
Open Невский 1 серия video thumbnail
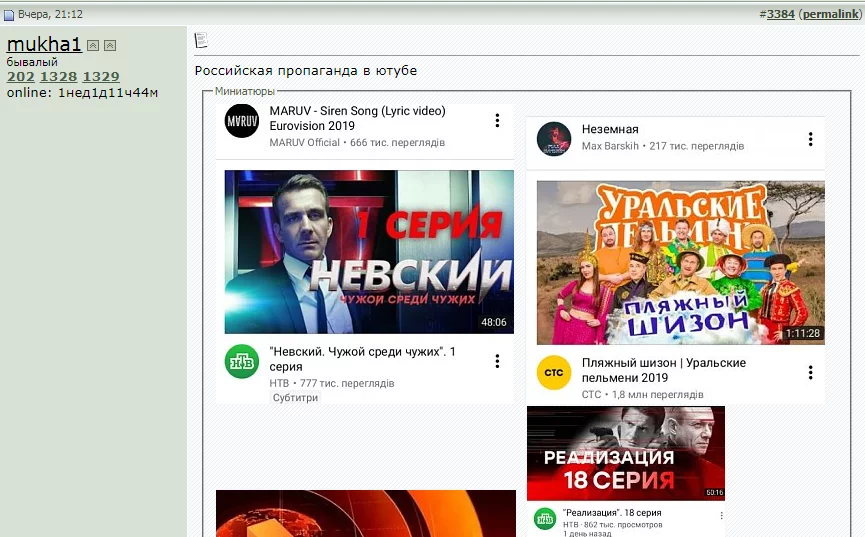(369, 252)
